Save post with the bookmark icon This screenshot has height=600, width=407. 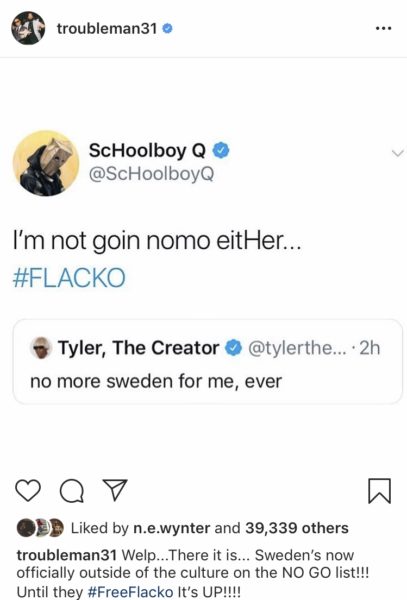379,491
